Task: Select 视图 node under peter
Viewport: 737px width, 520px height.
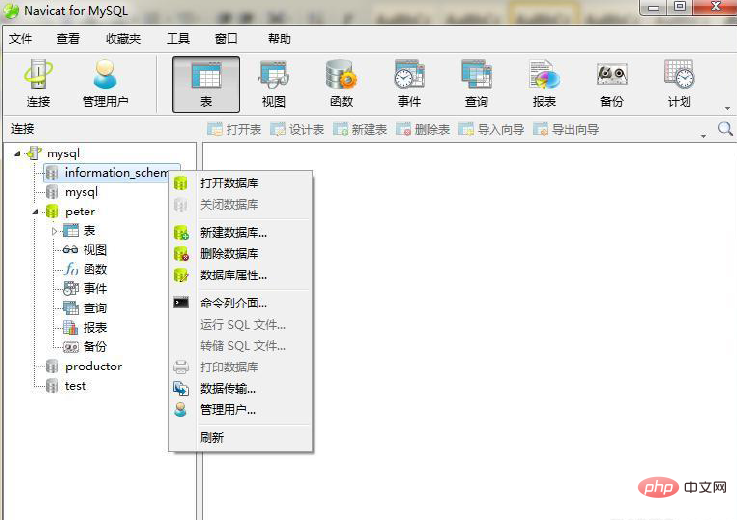Action: 85,250
